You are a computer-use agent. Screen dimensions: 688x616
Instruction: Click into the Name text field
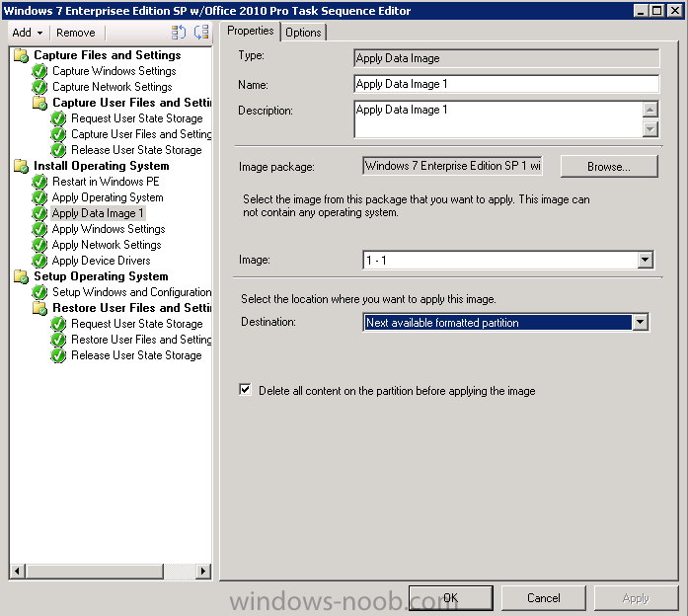coord(506,84)
